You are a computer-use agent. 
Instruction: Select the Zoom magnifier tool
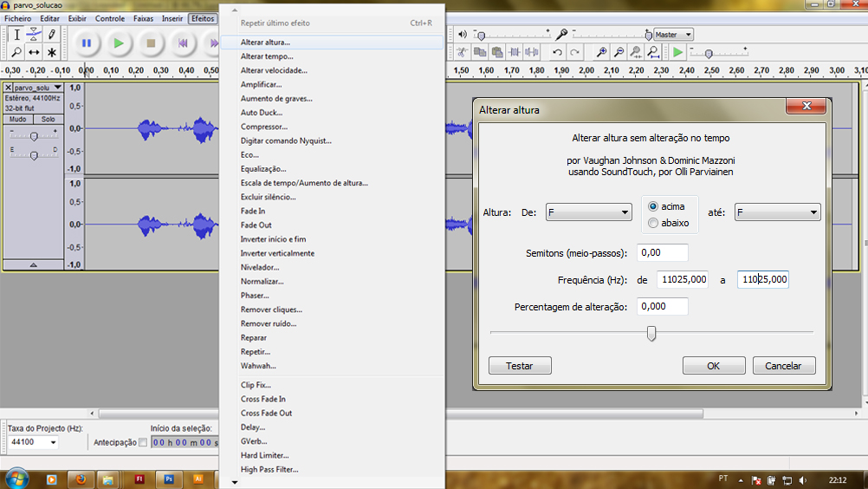[16, 52]
